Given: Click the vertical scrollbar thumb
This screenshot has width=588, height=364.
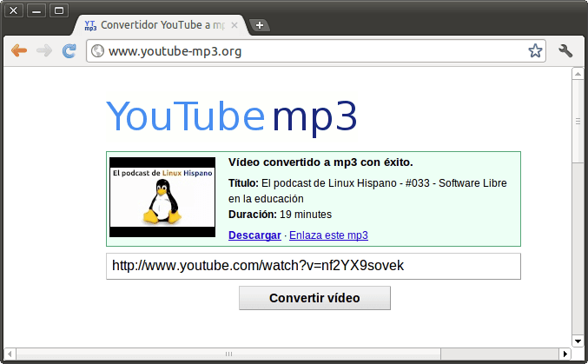Looking at the screenshot, I should [x=578, y=121].
